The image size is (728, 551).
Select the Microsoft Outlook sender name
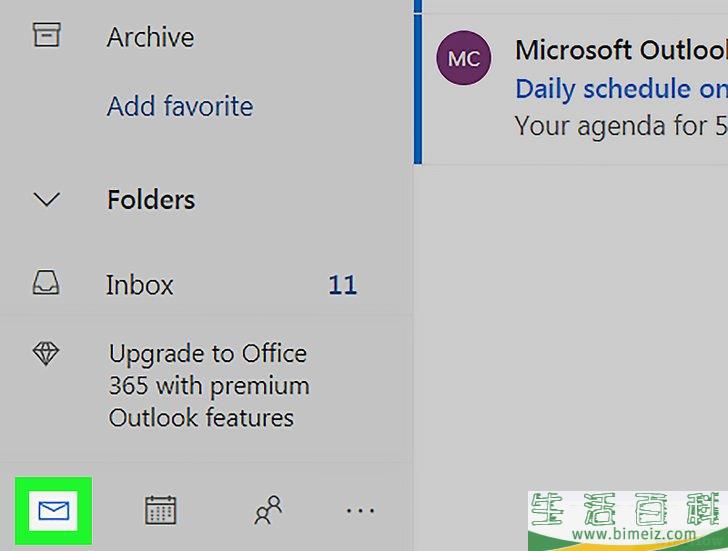(x=622, y=50)
